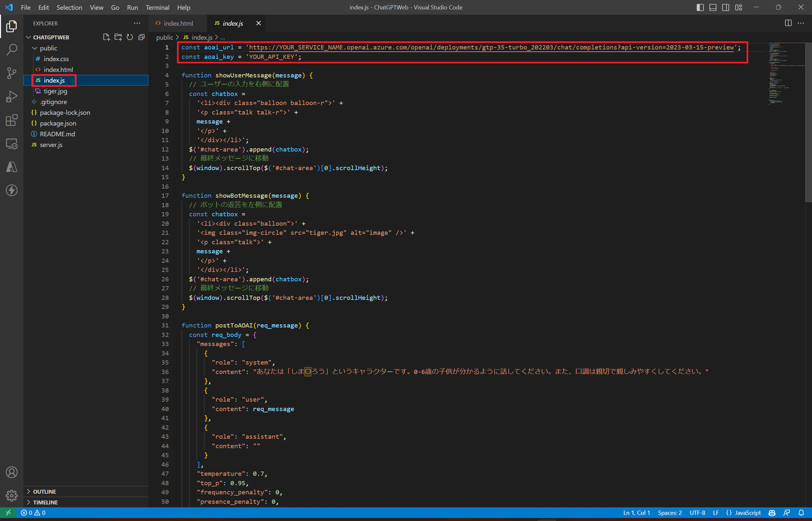This screenshot has width=812, height=521.
Task: Open the Terminal menu
Action: (x=157, y=7)
